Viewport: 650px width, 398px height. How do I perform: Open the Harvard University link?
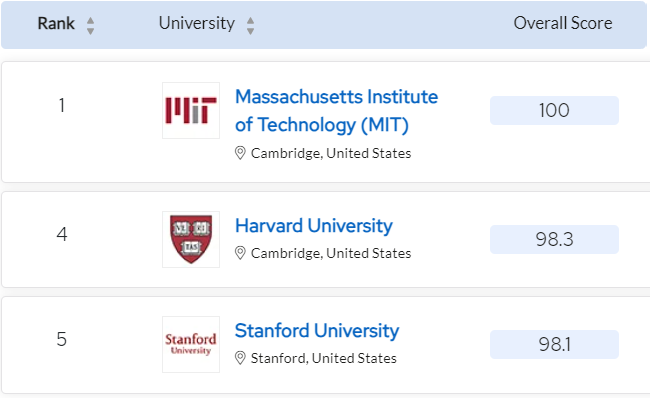(x=313, y=226)
